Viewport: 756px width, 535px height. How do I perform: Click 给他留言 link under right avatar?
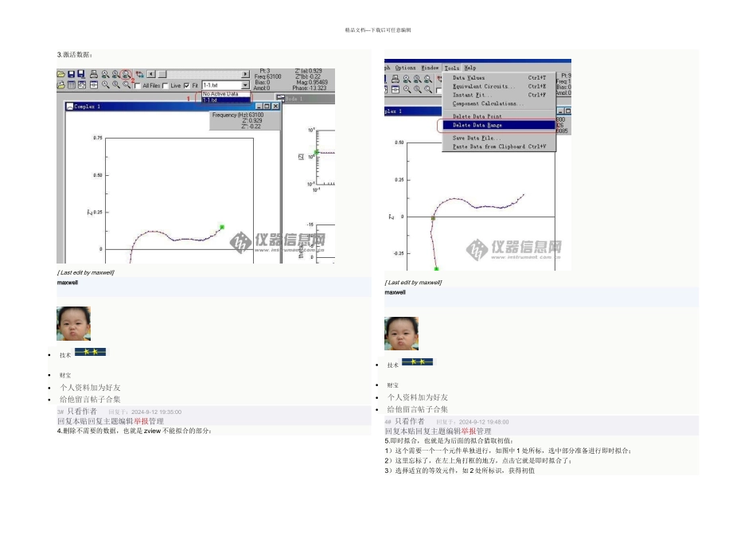tap(402, 409)
